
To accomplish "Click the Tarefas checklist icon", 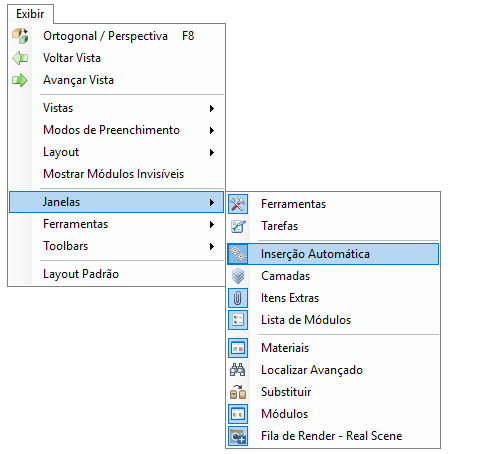I will click(238, 226).
